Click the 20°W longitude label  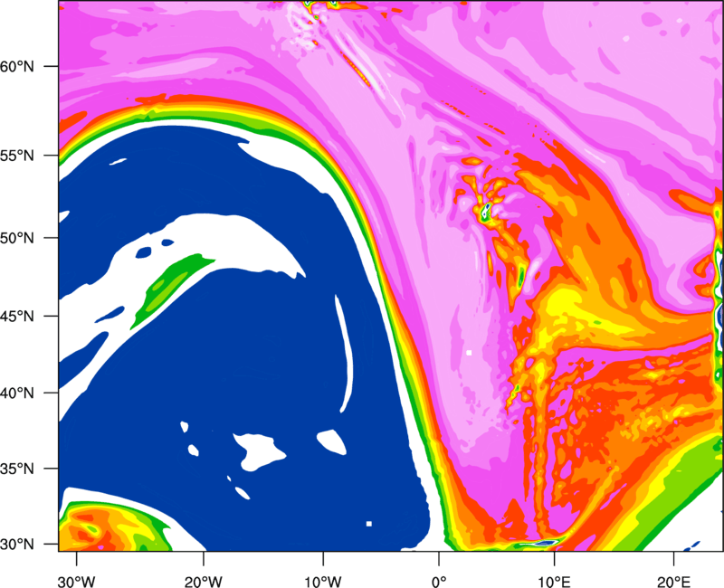click(204, 582)
